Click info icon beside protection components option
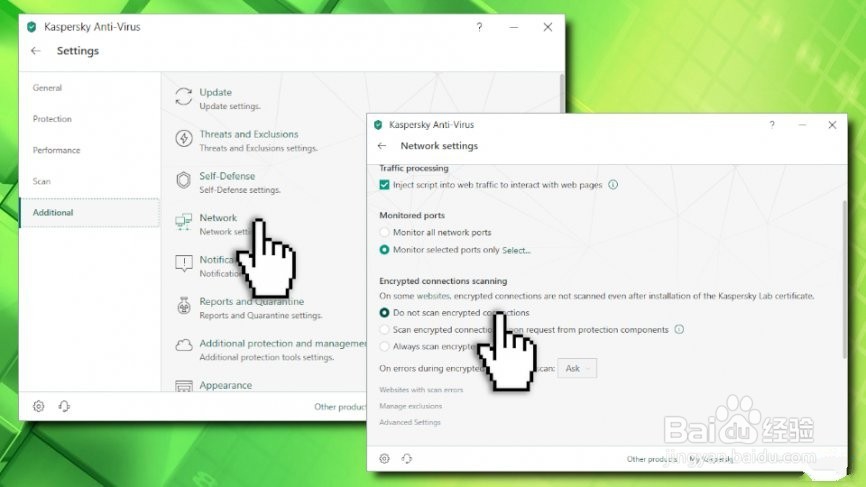Image resolution: width=866 pixels, height=487 pixels. (x=679, y=329)
